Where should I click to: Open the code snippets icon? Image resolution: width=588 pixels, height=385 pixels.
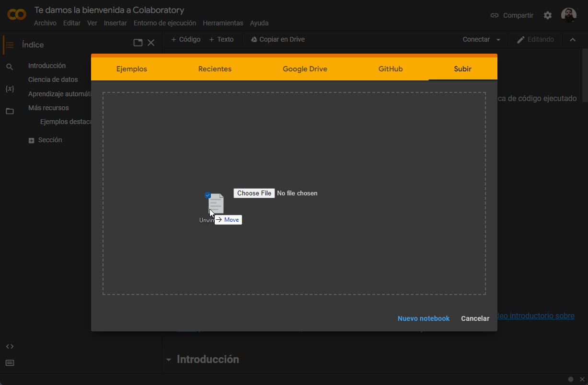coord(10,346)
